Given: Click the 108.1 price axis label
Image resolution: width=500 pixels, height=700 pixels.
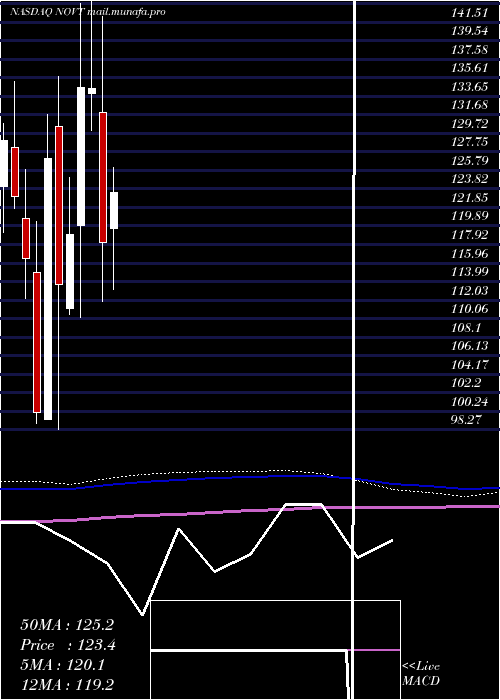Looking at the screenshot, I should pyautogui.click(x=466, y=327).
